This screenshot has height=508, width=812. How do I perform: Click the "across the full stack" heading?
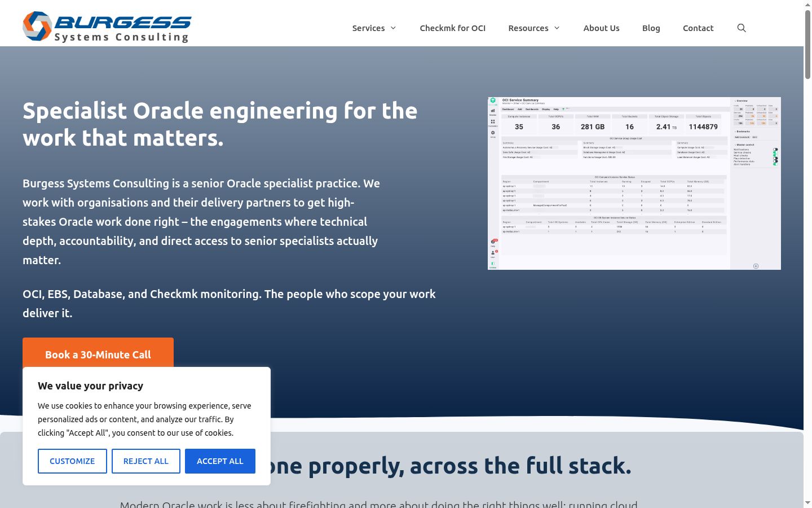point(450,466)
